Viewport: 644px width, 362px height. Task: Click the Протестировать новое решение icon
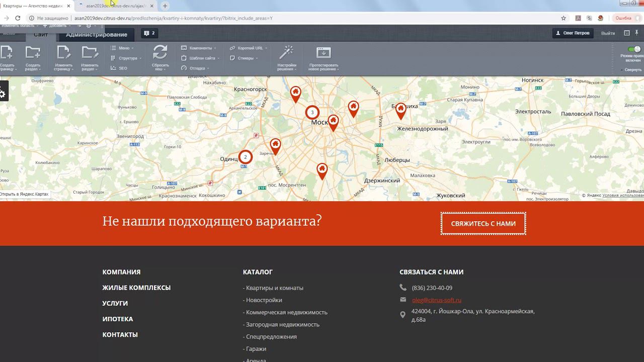tap(324, 52)
